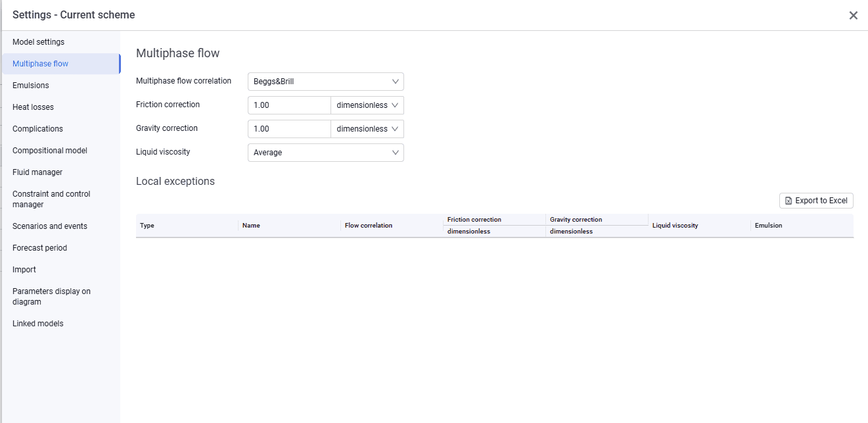868x423 pixels.
Task: Expand the Liquid viscosity dropdown
Action: tap(326, 153)
